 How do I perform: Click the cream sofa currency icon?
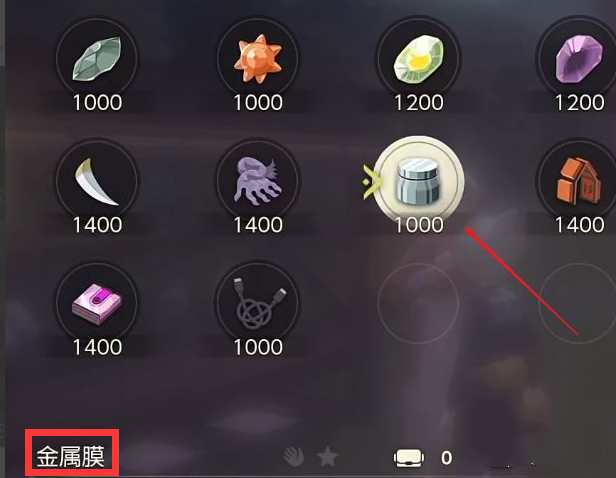point(409,458)
